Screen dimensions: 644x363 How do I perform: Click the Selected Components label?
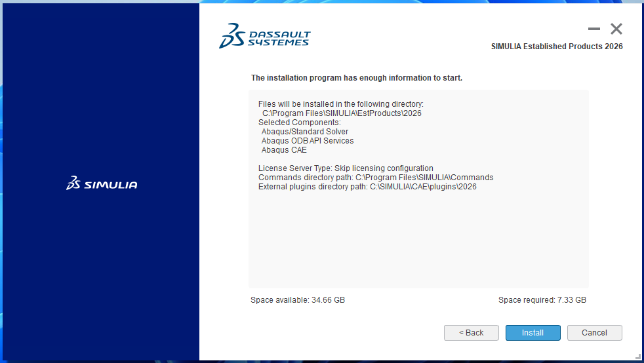300,123
